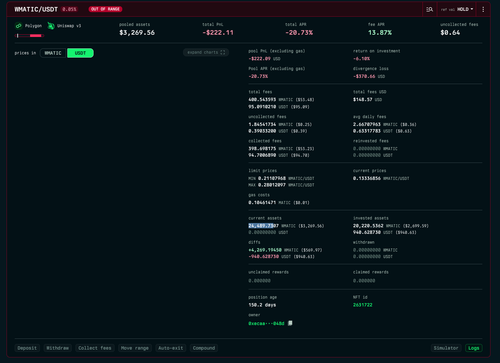Click the Deposit button
The height and width of the screenshot is (363, 500).
(x=27, y=348)
